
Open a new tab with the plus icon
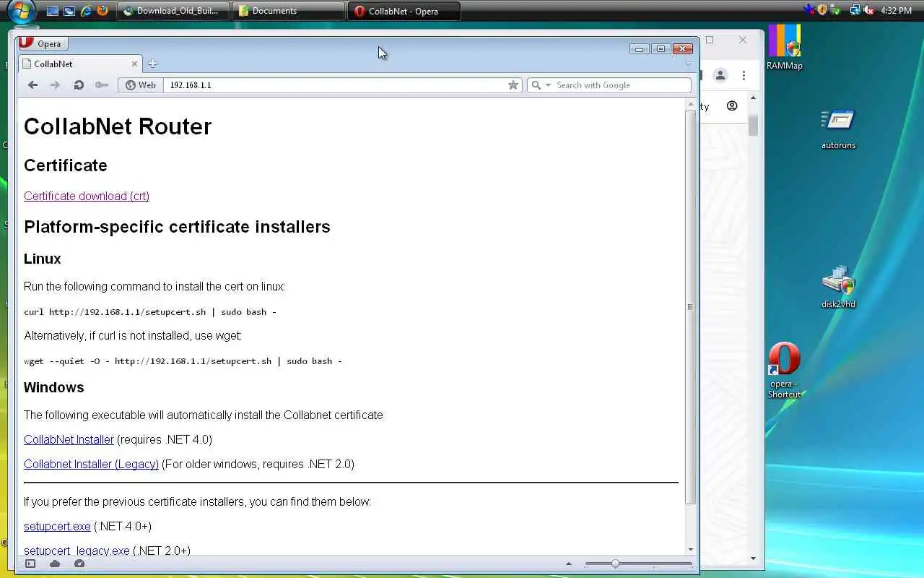pos(152,64)
